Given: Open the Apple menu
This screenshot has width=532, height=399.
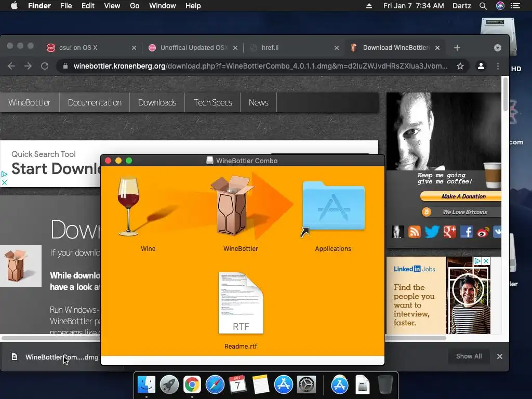Looking at the screenshot, I should pos(14,6).
